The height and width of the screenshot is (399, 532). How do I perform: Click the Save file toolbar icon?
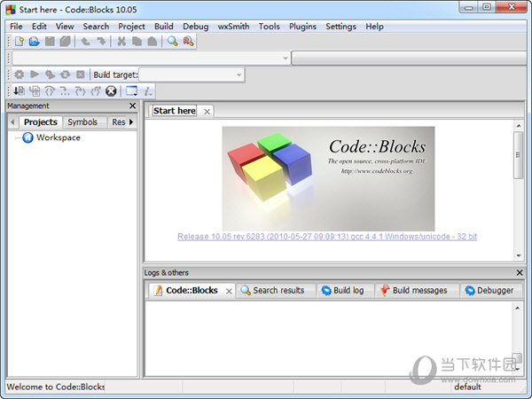[x=50, y=42]
